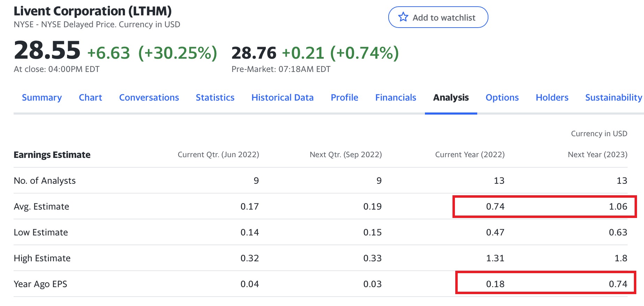Select the Profile tab

click(x=344, y=97)
